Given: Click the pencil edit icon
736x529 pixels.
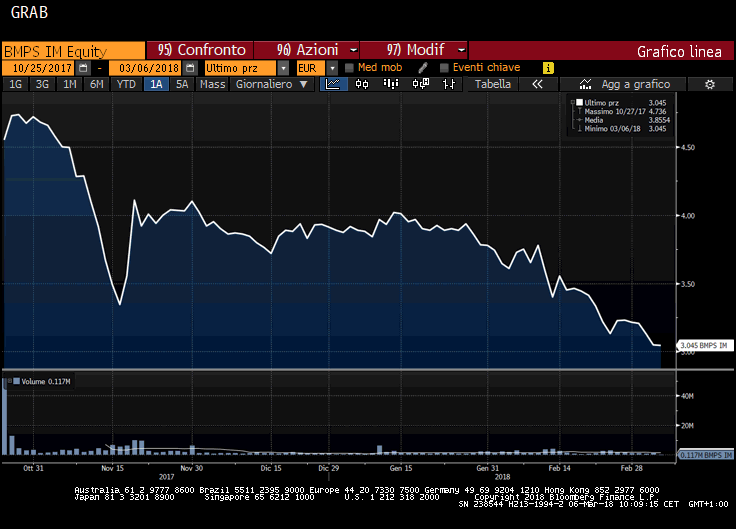Looking at the screenshot, I should [x=422, y=68].
